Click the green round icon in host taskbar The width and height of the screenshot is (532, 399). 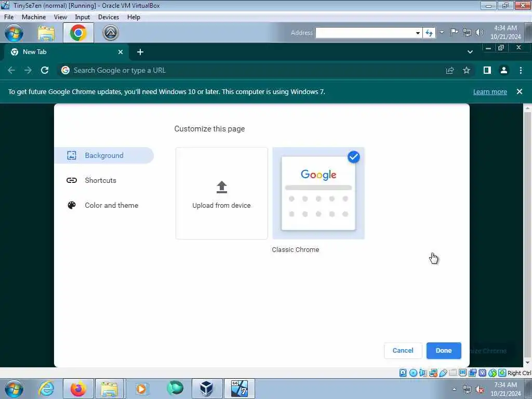click(175, 388)
